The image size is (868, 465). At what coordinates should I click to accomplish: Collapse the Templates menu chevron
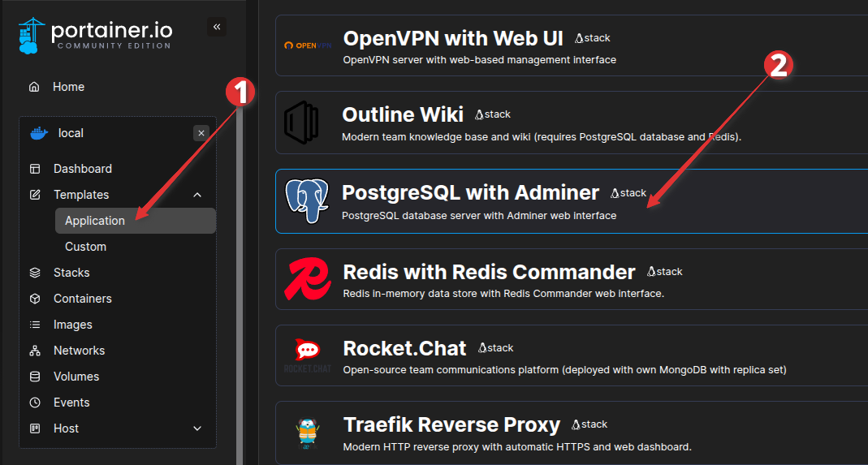197,195
